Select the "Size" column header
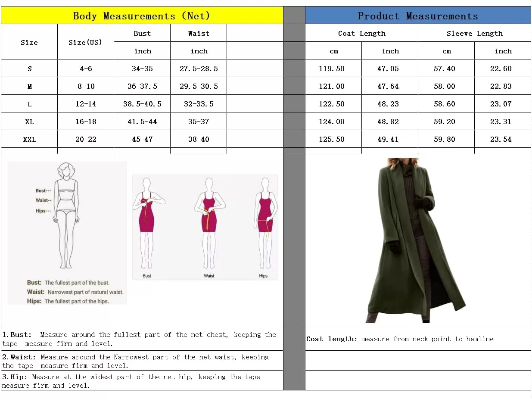 [29, 42]
